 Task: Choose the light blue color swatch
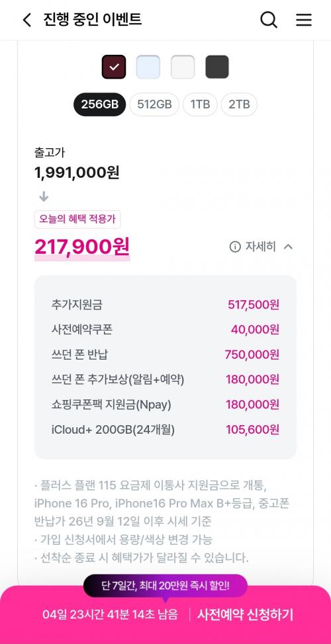pos(148,67)
